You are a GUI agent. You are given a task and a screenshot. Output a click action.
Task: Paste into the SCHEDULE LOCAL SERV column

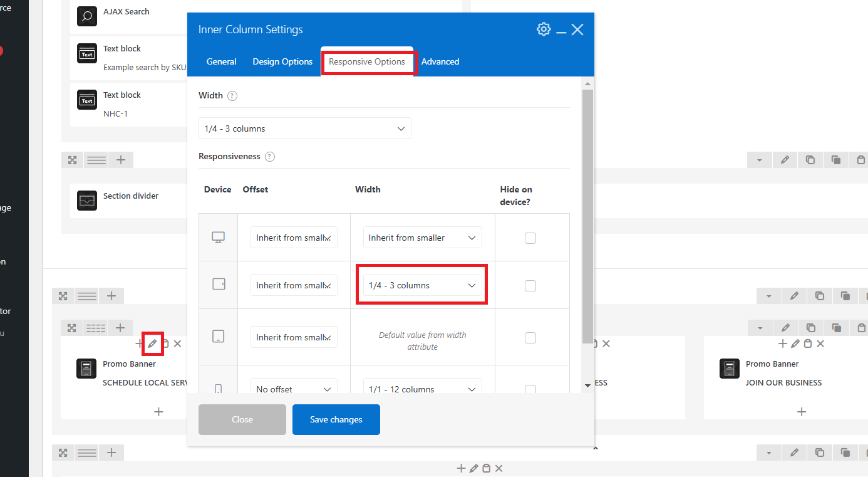tap(165, 343)
